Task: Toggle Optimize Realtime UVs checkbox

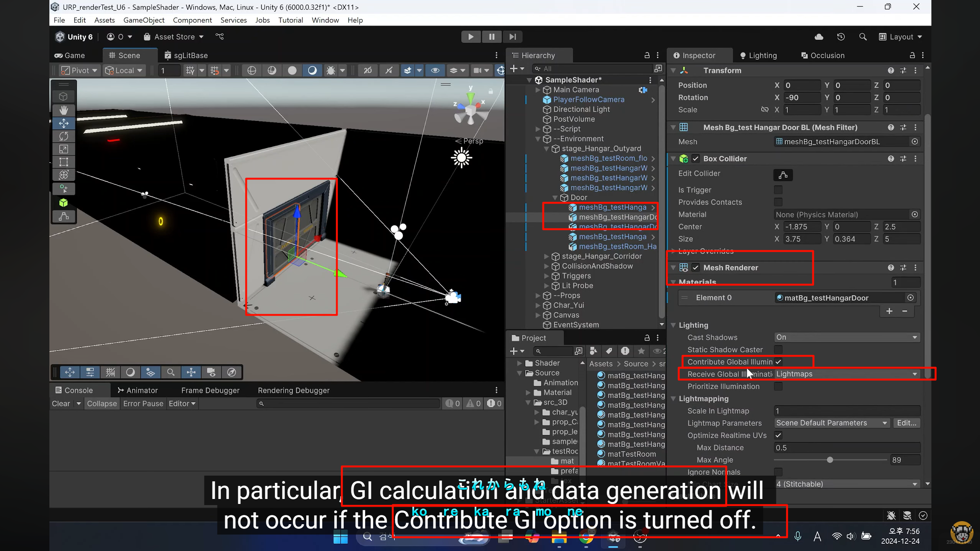Action: (778, 435)
